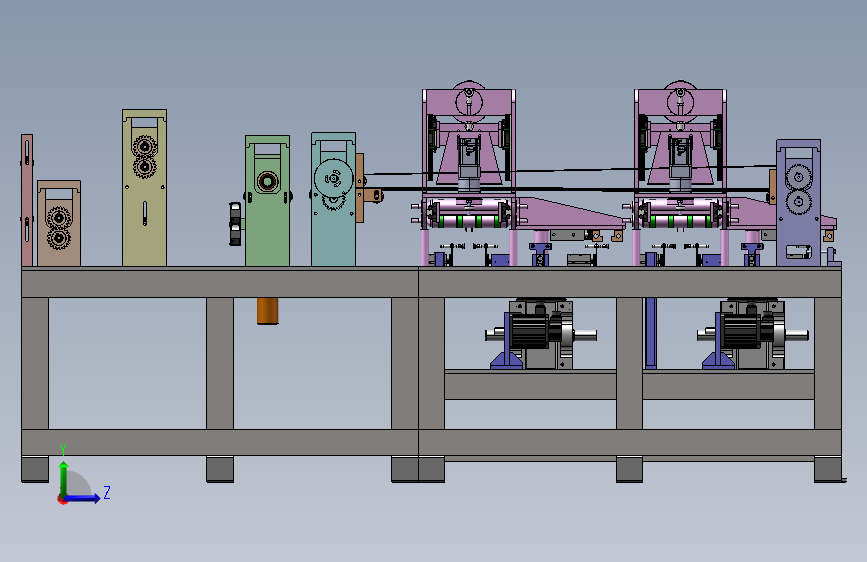This screenshot has width=867, height=562.
Task: Select the orange cylinder hanging below the table
Action: pyautogui.click(x=268, y=311)
